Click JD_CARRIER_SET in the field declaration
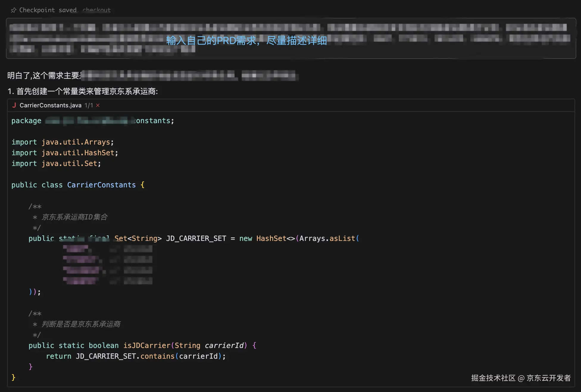This screenshot has width=581, height=392. (x=196, y=239)
